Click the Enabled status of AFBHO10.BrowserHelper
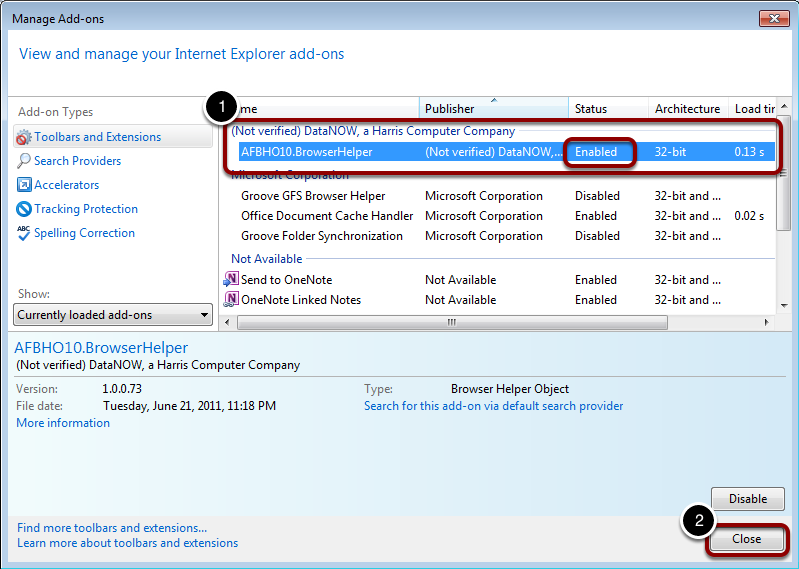The width and height of the screenshot is (799, 569). pos(596,152)
